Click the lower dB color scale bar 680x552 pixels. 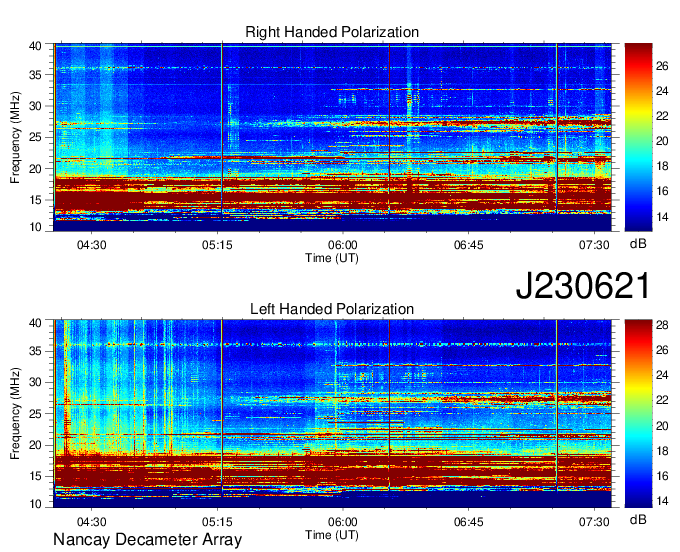coord(638,414)
